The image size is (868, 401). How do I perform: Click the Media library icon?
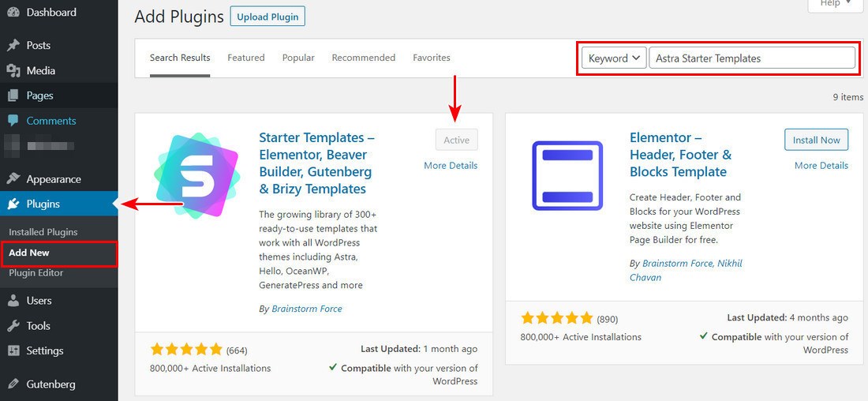point(13,71)
